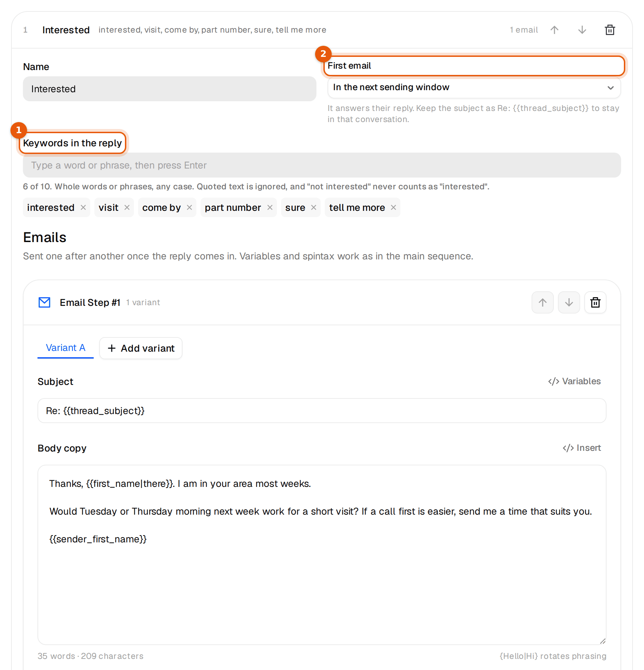This screenshot has height=670, width=644.
Task: Open Insert for the body copy
Action: [x=582, y=448]
